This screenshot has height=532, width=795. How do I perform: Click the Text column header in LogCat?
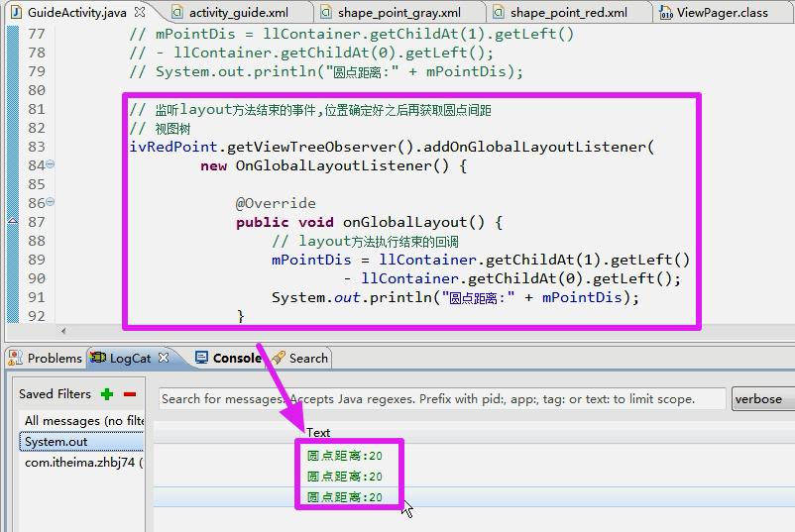coord(318,432)
